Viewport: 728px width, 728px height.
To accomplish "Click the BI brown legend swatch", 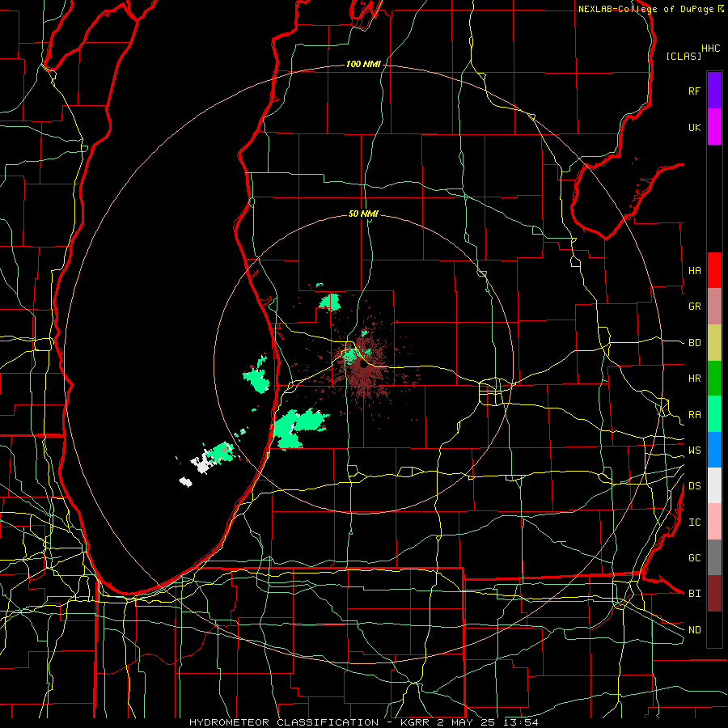I will tap(714, 594).
